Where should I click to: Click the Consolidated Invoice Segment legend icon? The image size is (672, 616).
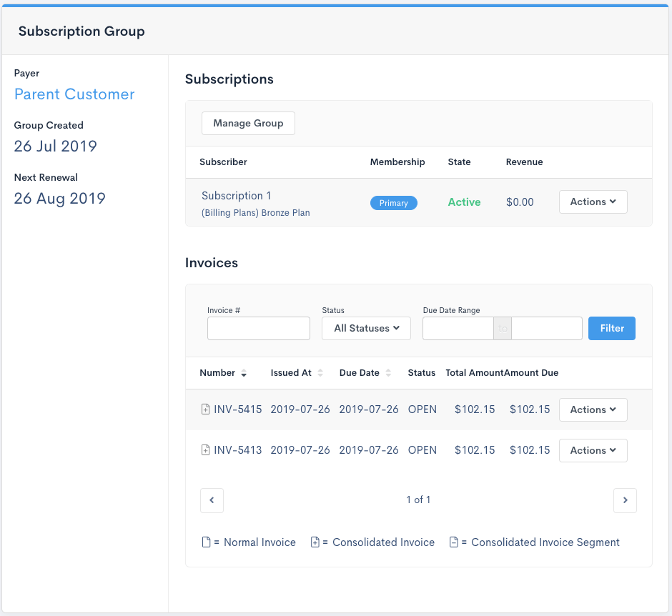453,542
